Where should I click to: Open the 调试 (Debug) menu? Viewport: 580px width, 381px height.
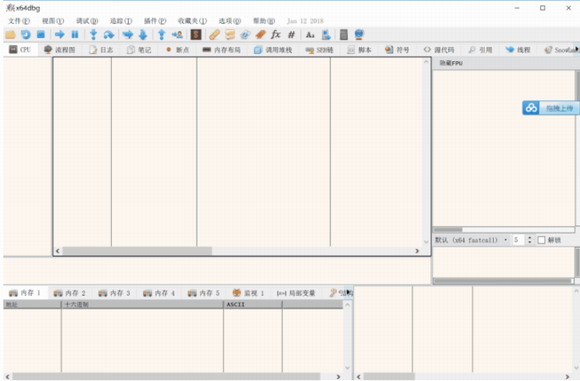coord(87,21)
